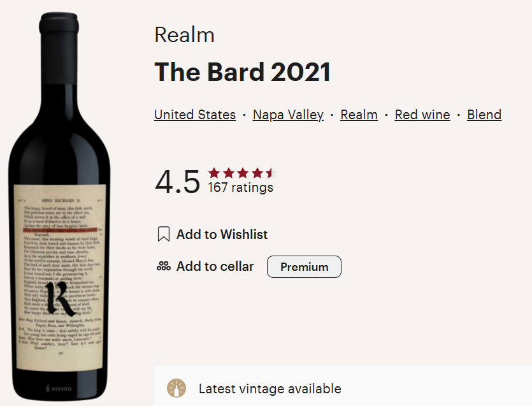Screen dimensions: 532x406
Task: Click the cellar grapes icon
Action: coord(164,266)
